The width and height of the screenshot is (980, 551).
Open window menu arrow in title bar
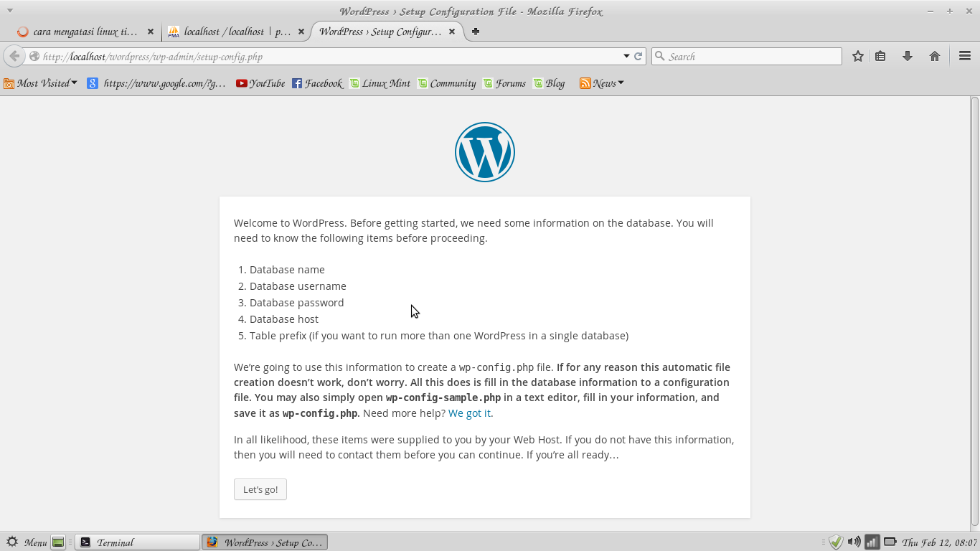click(10, 11)
